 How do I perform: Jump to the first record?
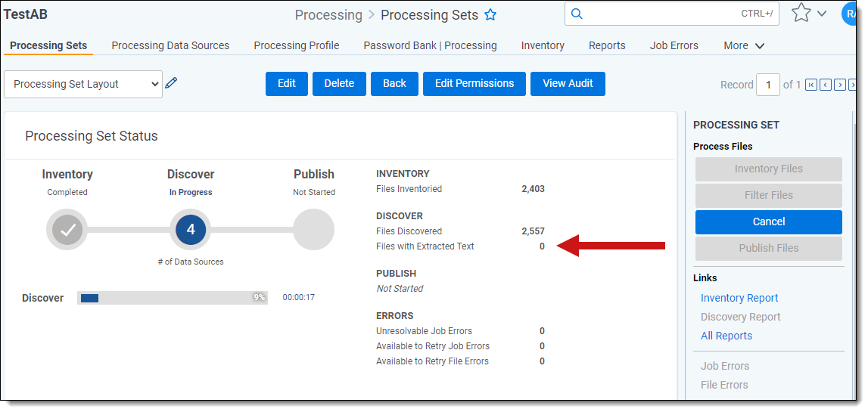click(811, 85)
